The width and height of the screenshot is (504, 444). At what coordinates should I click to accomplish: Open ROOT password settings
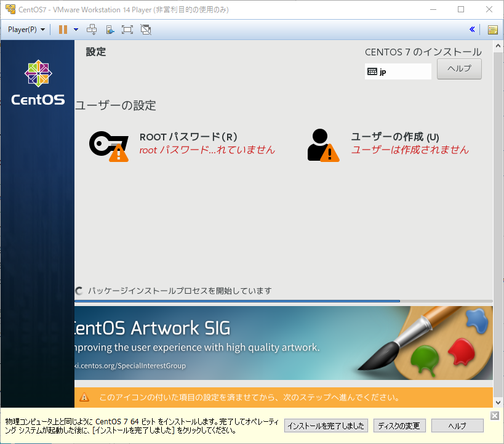click(109, 146)
